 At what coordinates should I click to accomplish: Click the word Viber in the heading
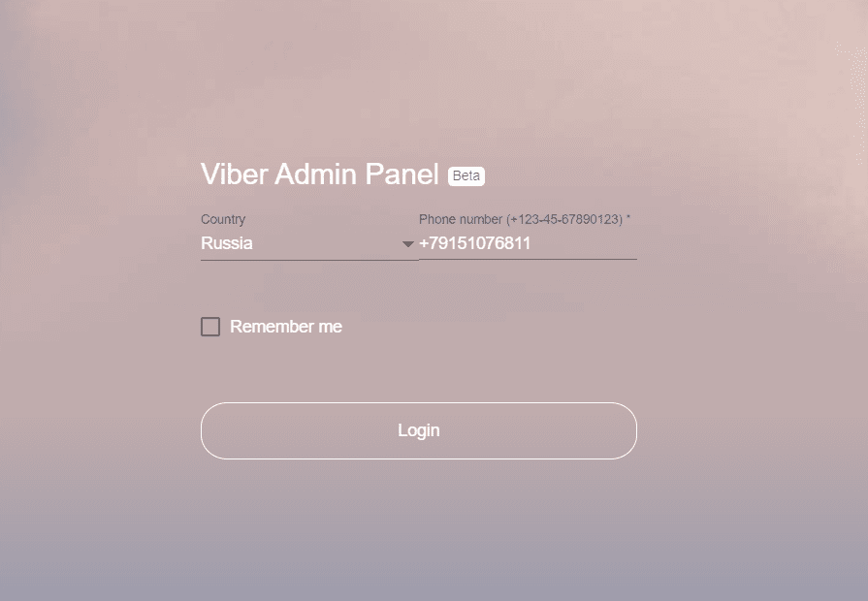coord(234,174)
